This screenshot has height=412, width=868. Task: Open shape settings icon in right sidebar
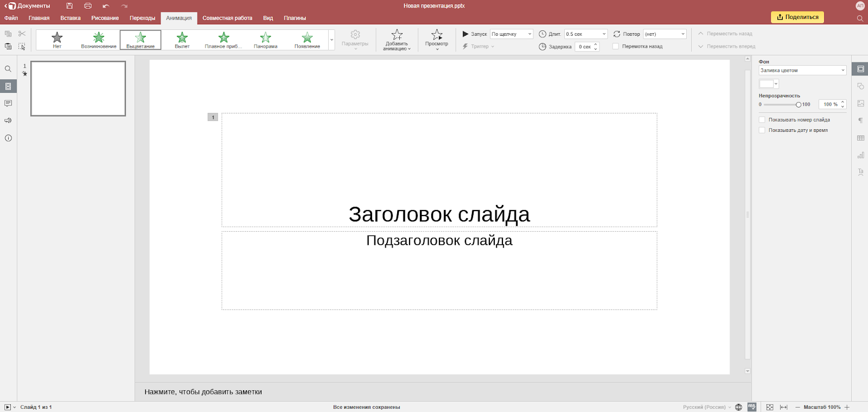(860, 86)
